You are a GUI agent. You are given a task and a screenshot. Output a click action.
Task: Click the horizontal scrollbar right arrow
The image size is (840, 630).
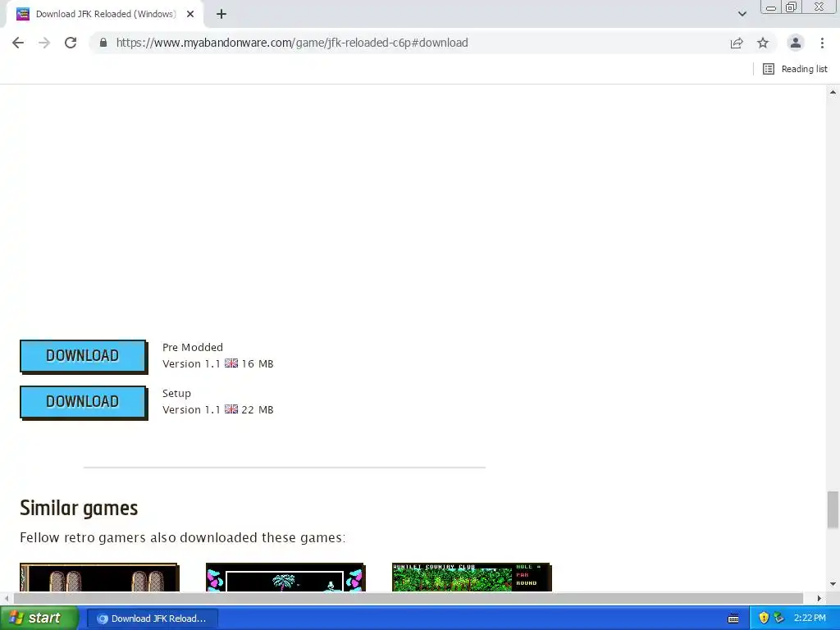(x=819, y=598)
